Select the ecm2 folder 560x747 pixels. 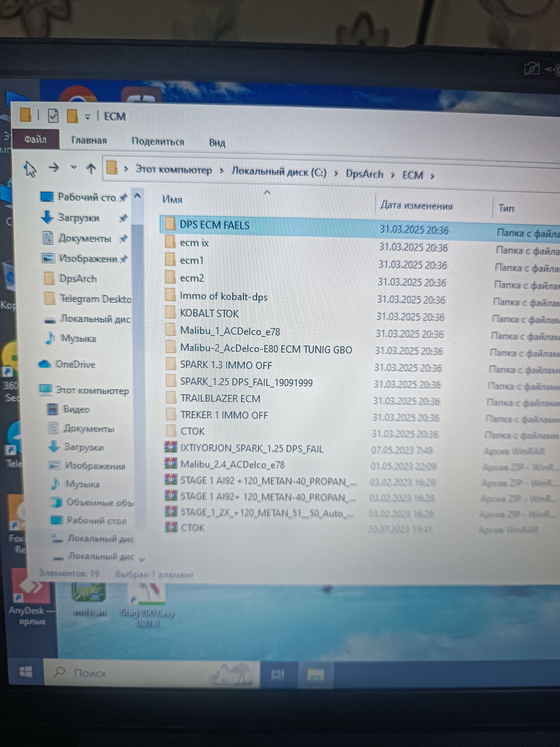tap(192, 278)
